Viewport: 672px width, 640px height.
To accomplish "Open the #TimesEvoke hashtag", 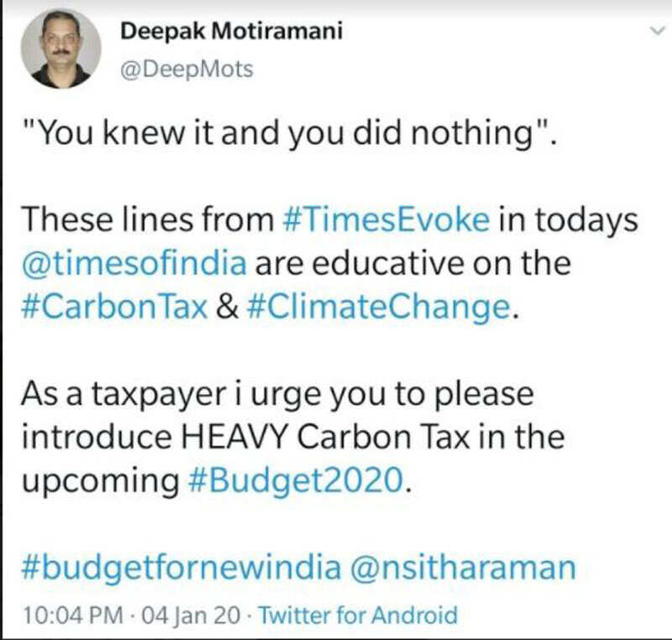I will 382,221.
